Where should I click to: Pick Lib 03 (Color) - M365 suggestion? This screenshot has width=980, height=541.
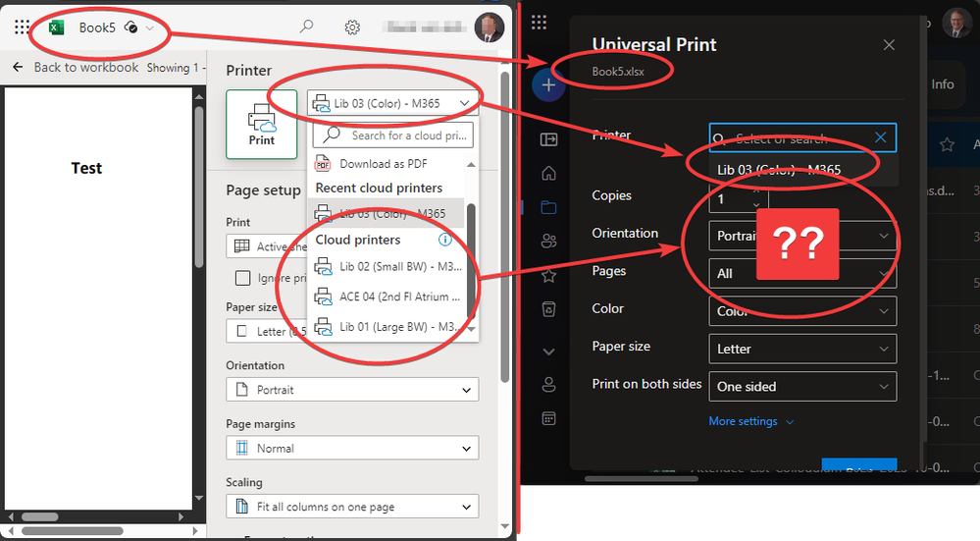(x=803, y=170)
